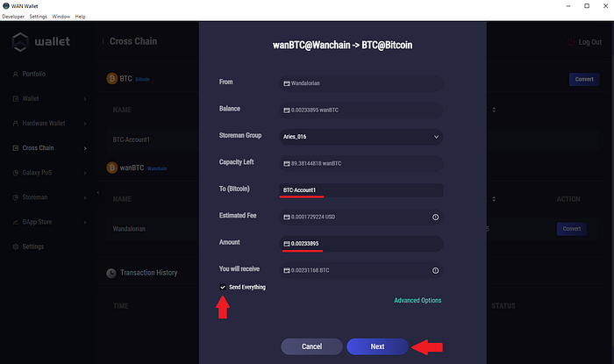The height and width of the screenshot is (364, 614).
Task: Click info icon beside You will receive
Action: click(435, 271)
